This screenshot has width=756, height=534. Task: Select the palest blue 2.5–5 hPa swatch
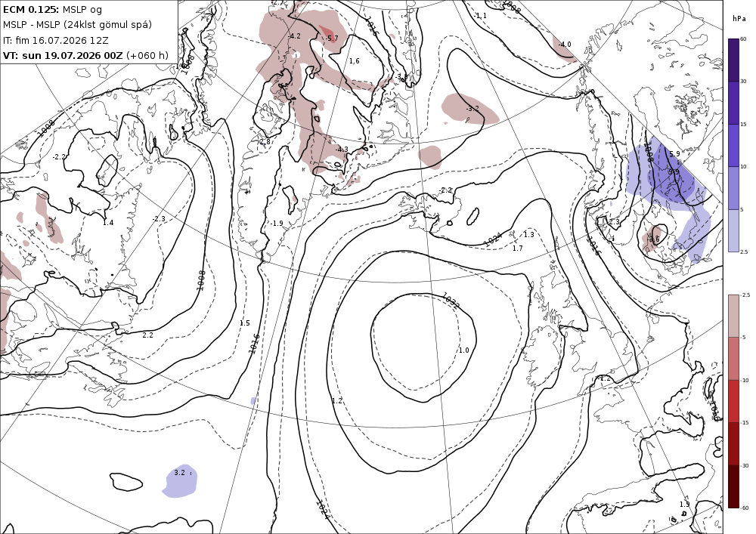pos(733,230)
